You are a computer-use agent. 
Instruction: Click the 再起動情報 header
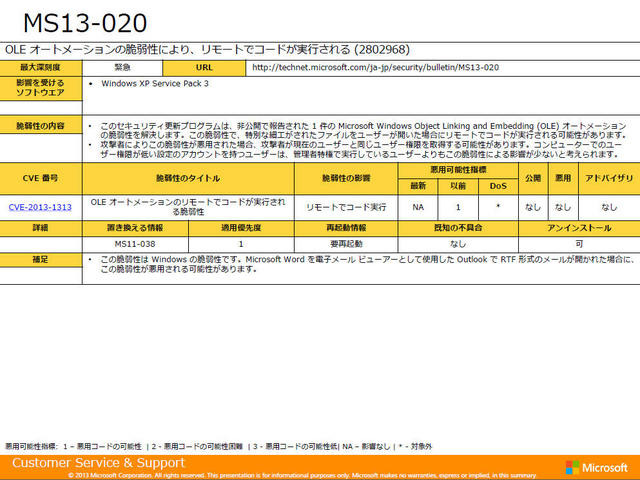[346, 228]
